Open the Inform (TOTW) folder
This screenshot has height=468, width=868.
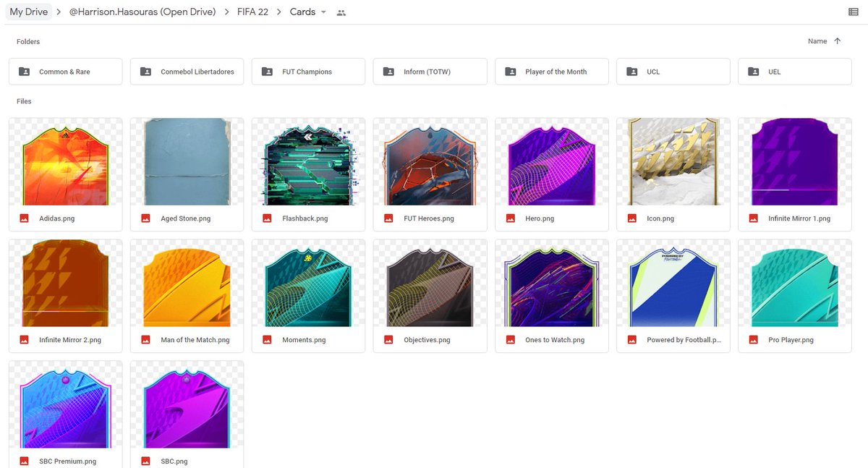[430, 72]
